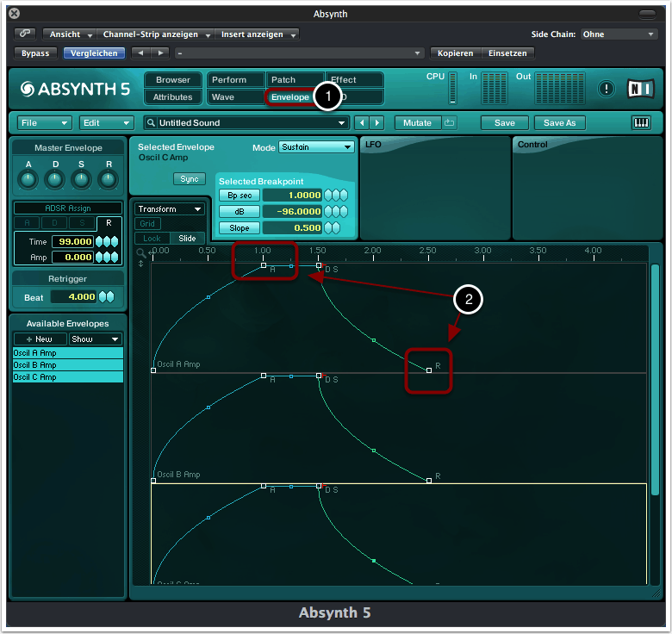672x634 pixels.
Task: Switch to the Envelope tab
Action: pos(290,97)
